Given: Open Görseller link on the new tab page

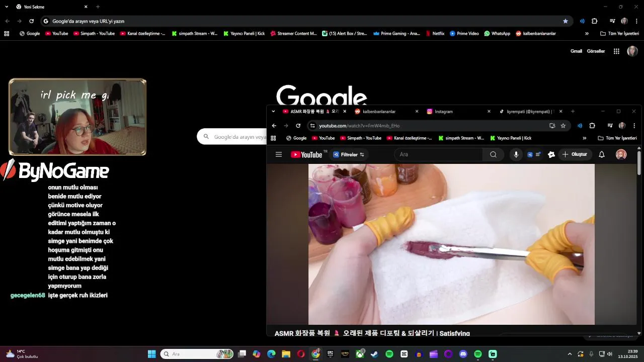Looking at the screenshot, I should tap(596, 51).
